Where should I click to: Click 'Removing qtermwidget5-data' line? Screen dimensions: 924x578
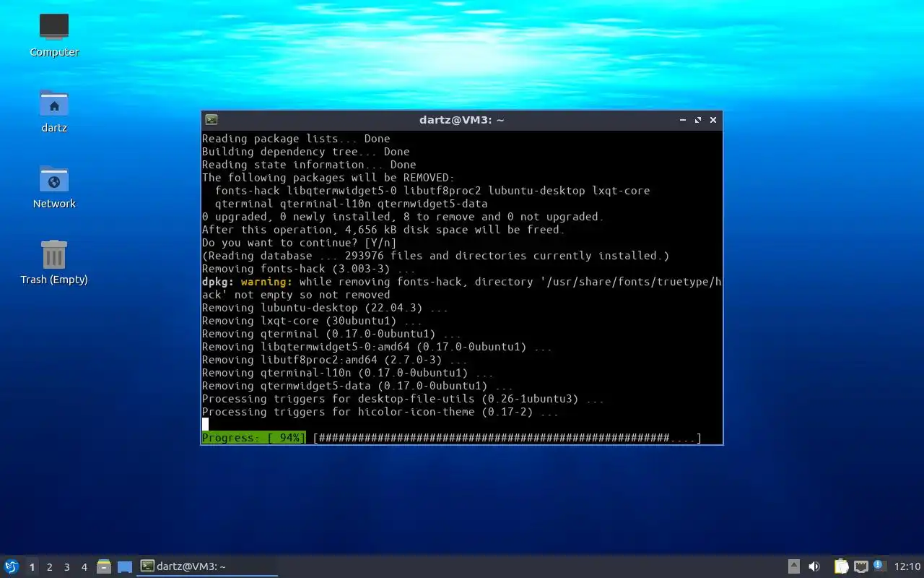pyautogui.click(x=357, y=386)
